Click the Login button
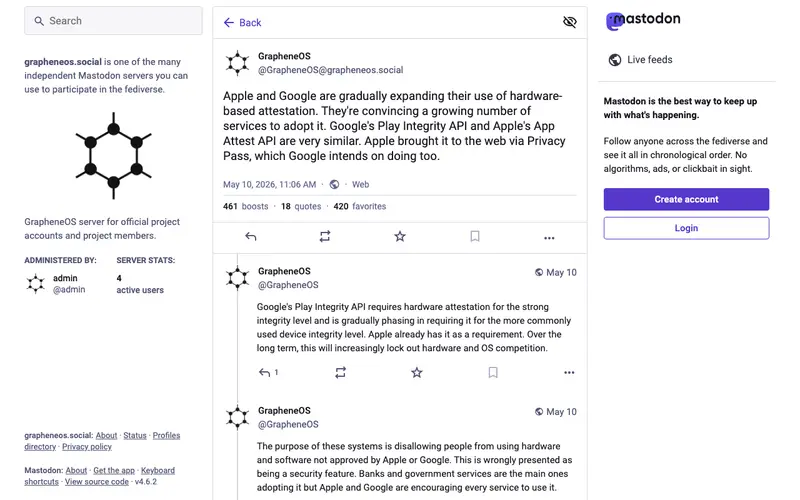800x500 pixels. point(686,228)
